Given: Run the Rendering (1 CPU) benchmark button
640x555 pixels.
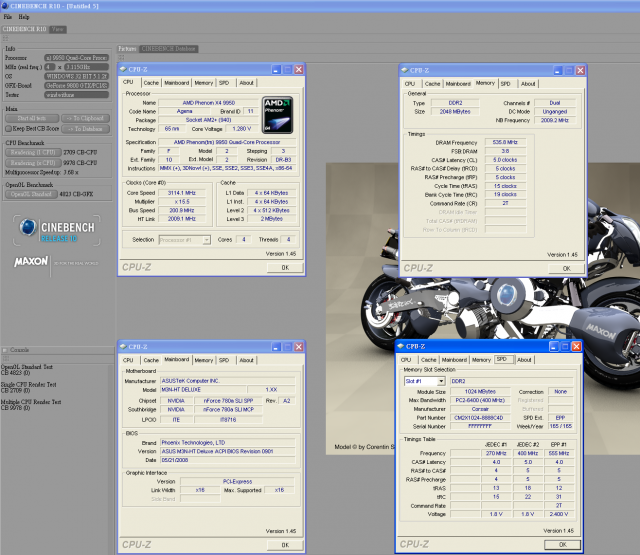Looking at the screenshot, I should click(x=33, y=153).
